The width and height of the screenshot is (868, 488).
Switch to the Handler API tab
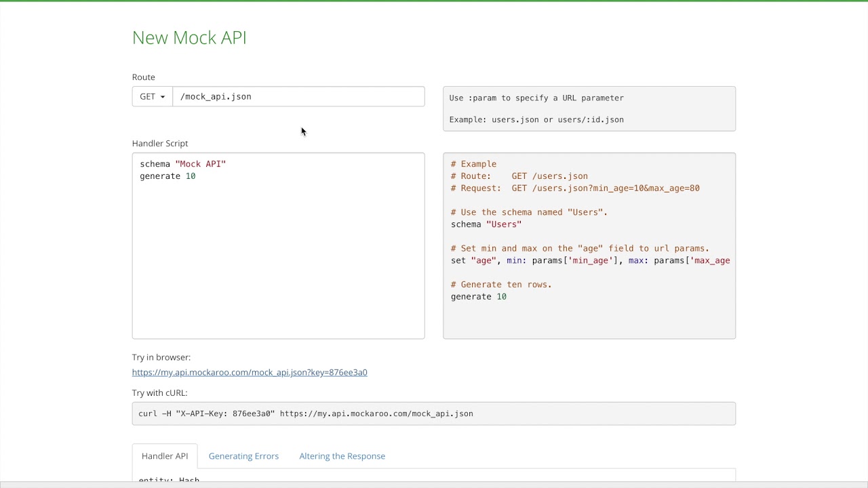pos(165,456)
